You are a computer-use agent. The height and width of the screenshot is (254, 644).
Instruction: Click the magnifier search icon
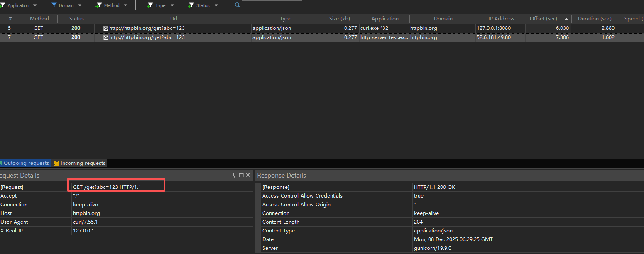coord(238,5)
